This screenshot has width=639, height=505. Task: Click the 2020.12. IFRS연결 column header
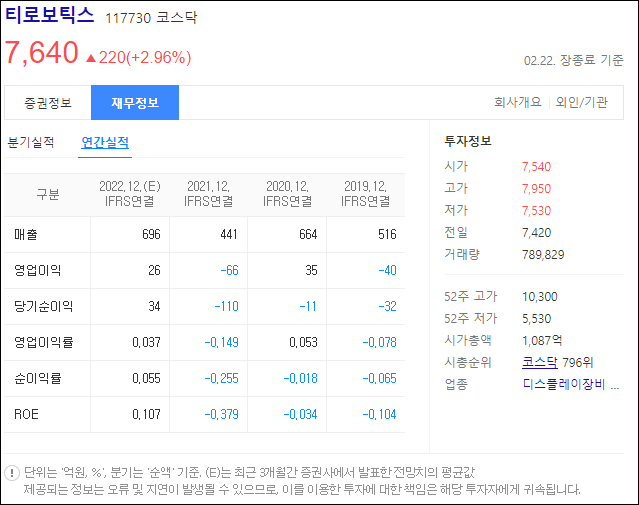coord(287,194)
